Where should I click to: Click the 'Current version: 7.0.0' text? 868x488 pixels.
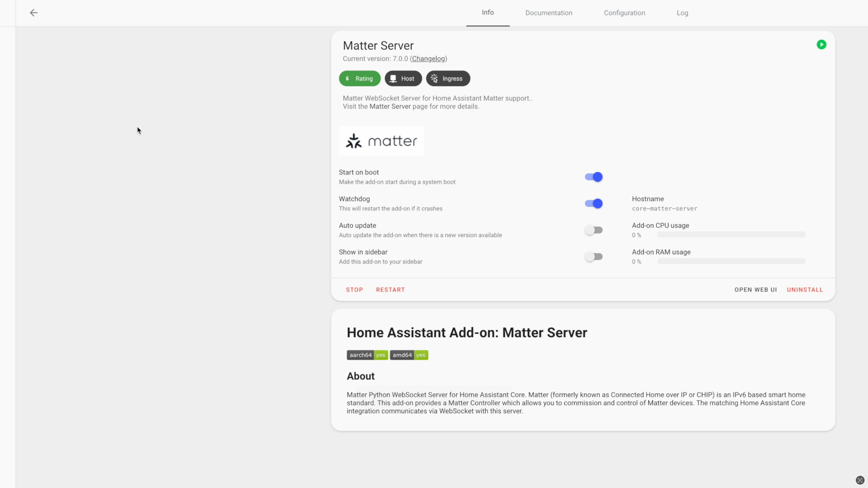click(375, 59)
